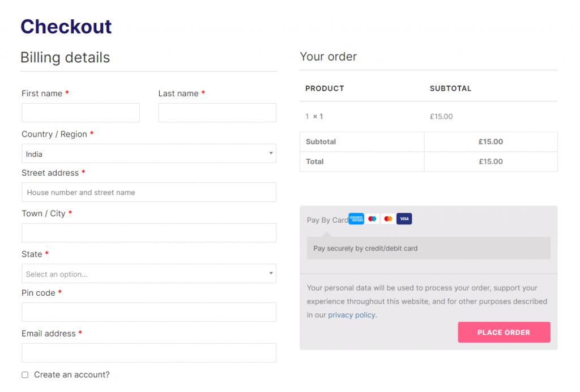Focus the First name field

tap(80, 113)
